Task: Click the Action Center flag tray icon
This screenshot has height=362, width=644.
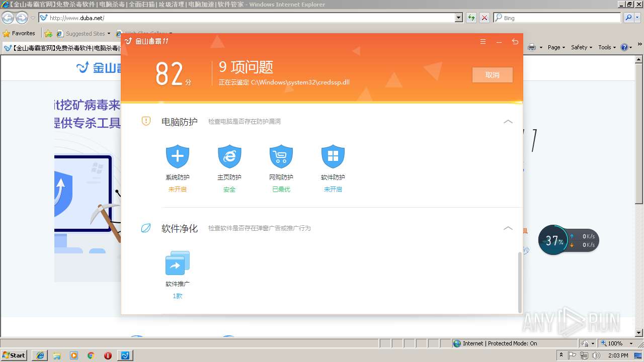Action: [x=573, y=355]
